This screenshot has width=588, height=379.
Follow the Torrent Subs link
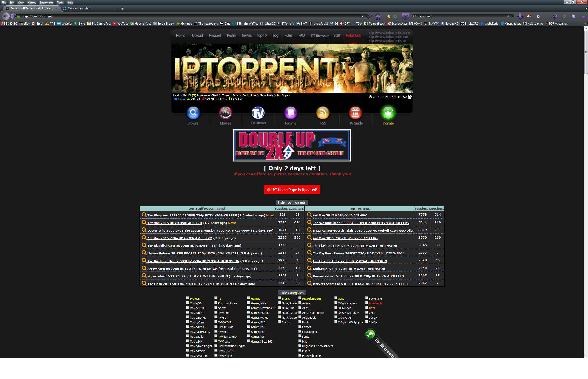click(230, 95)
